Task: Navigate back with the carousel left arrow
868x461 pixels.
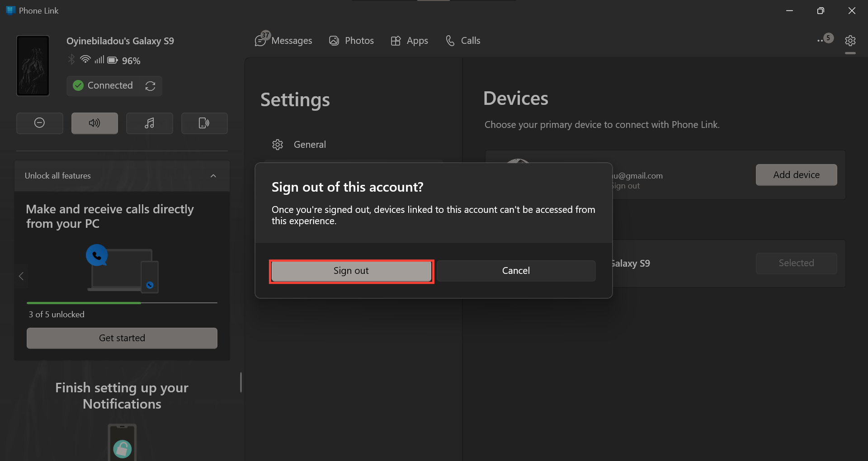Action: click(20, 276)
